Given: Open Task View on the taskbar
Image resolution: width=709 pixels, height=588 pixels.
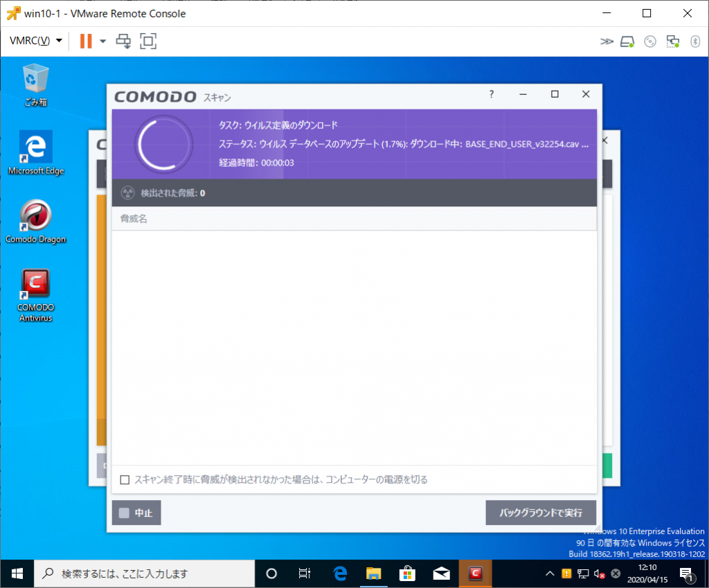Looking at the screenshot, I should pos(305,573).
